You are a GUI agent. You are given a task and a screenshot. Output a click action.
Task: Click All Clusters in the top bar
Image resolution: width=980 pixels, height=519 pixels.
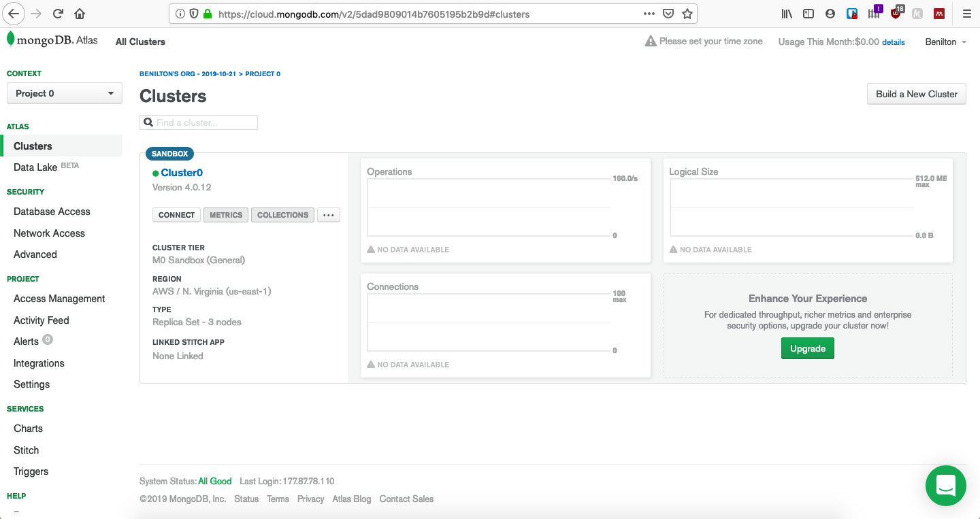[x=140, y=41]
